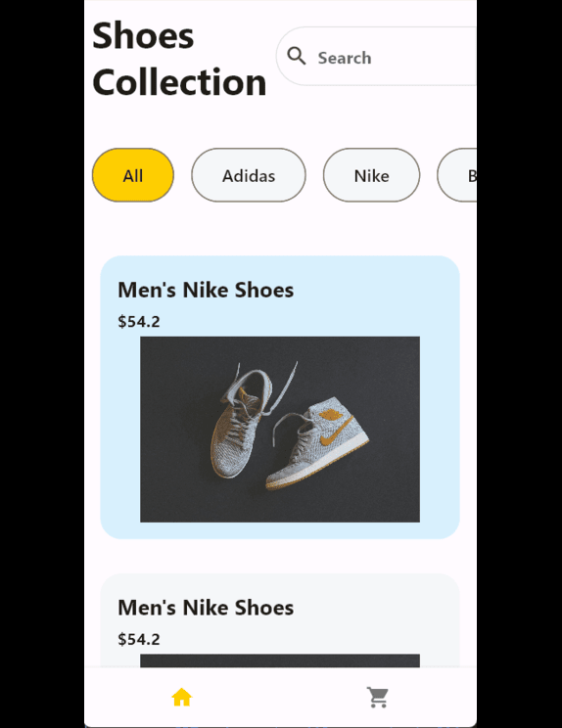Click the $54.2 price on second card
This screenshot has height=728, width=562.
[x=139, y=639]
